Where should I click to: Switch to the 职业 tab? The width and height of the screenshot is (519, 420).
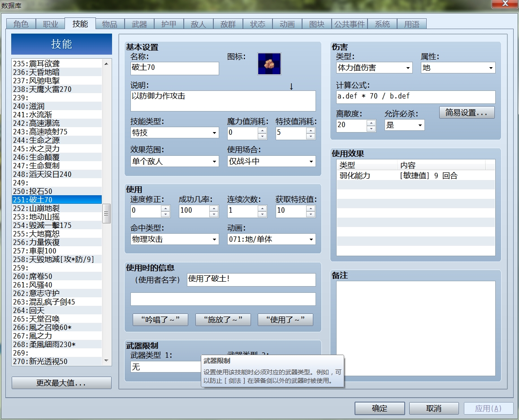pyautogui.click(x=50, y=24)
